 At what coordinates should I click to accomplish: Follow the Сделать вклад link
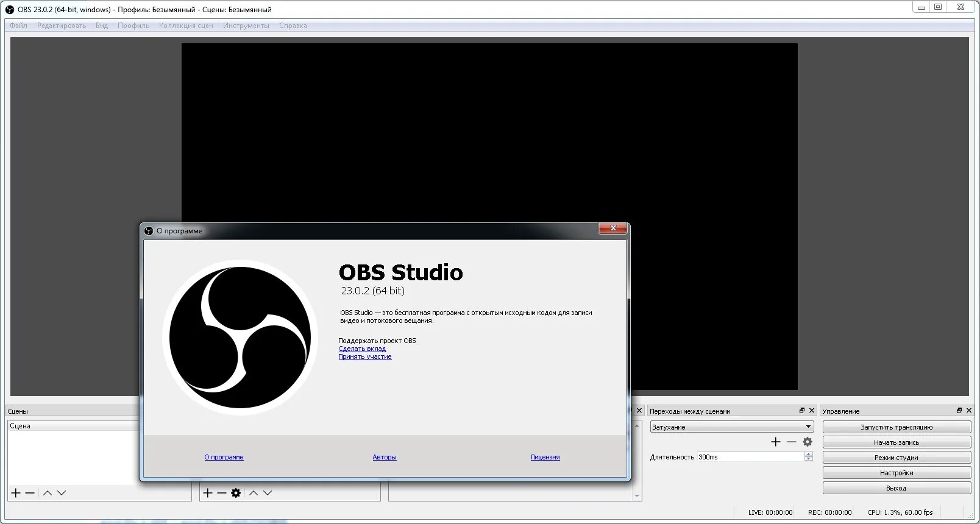[362, 349]
